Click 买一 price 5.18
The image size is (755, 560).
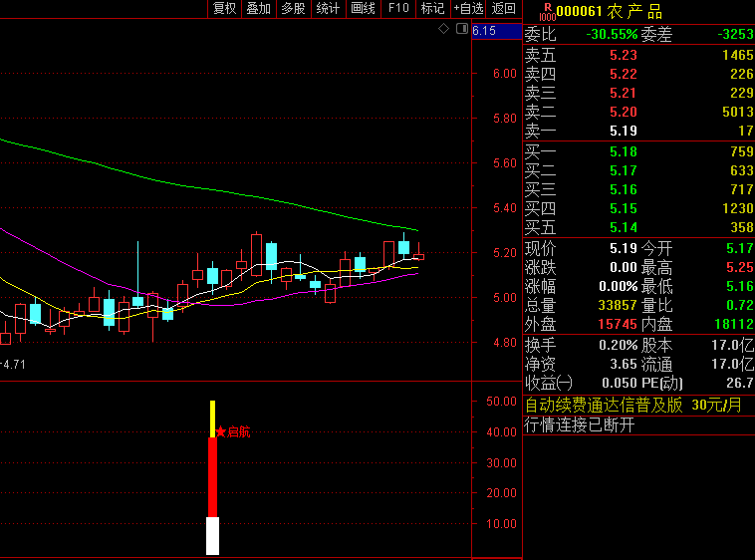[x=624, y=151]
